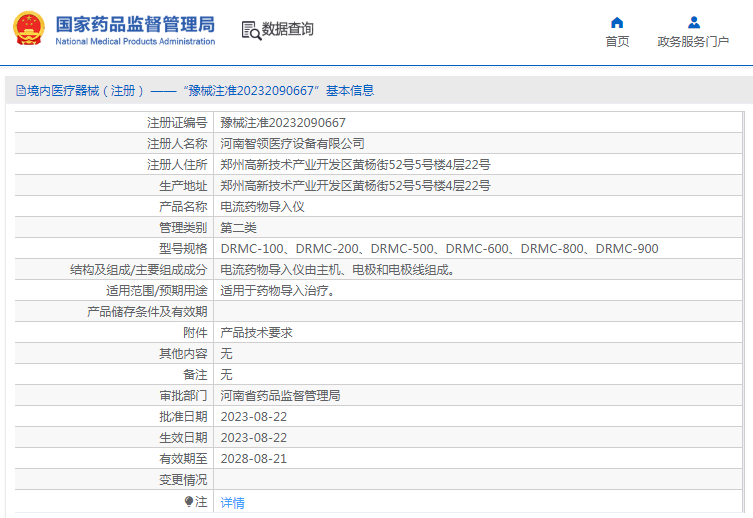Select approving department 河南省药品监督管理局
Screen dimensions: 753x518
[280, 396]
